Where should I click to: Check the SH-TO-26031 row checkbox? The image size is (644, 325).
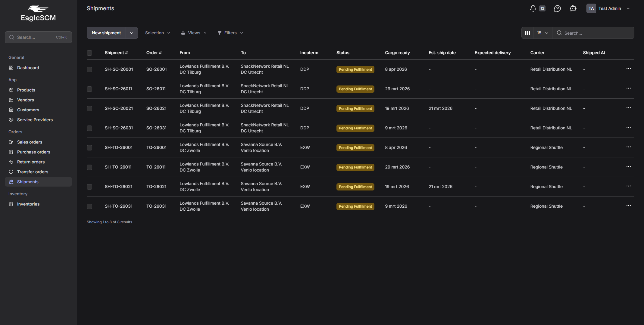click(x=89, y=206)
